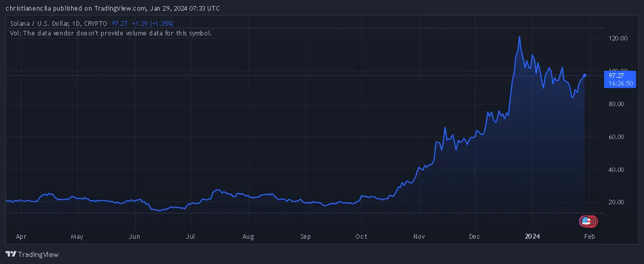Click the 'Vol: The data vendor doesn't provide' message

(111, 33)
